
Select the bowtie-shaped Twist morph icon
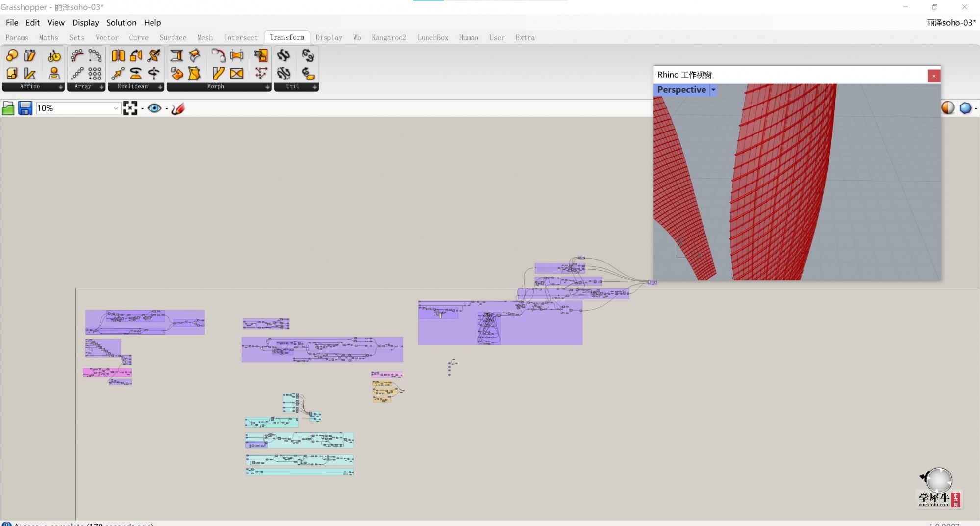pyautogui.click(x=237, y=74)
